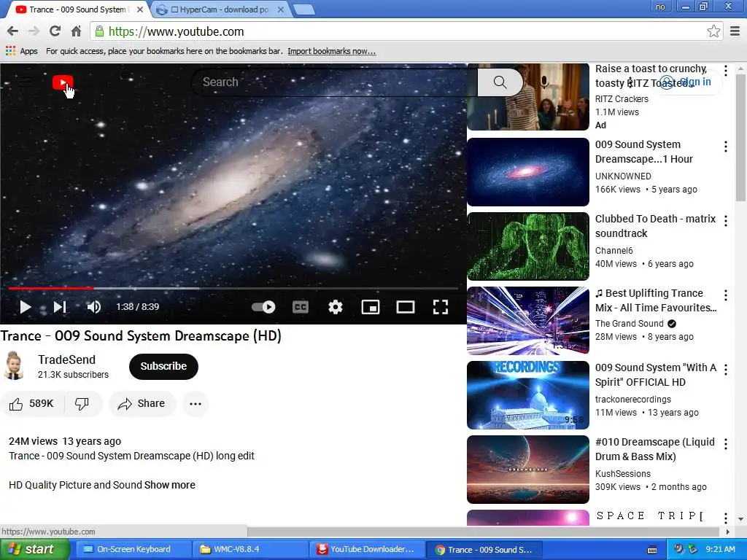Open the TradeSend channel avatar
The height and width of the screenshot is (560, 747).
tap(14, 366)
